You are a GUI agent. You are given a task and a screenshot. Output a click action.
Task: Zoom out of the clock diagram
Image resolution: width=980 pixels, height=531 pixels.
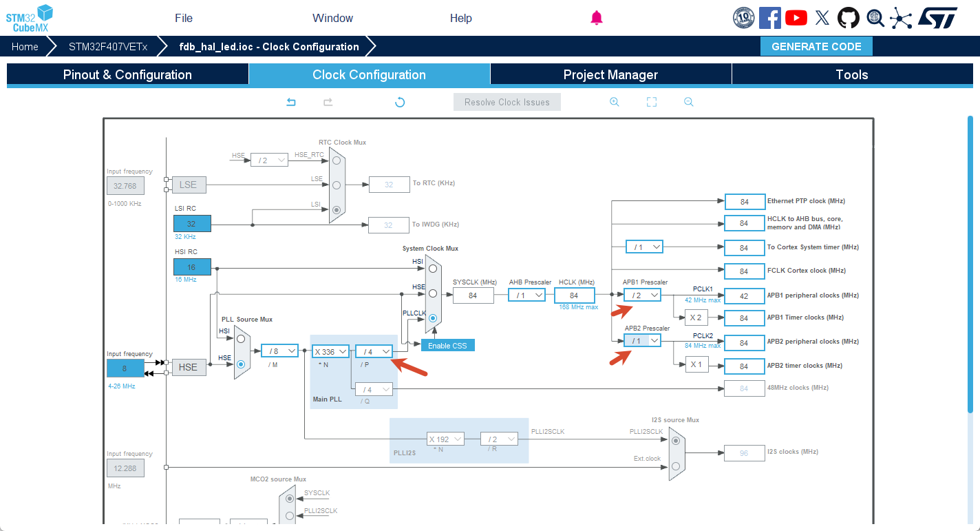coord(689,102)
